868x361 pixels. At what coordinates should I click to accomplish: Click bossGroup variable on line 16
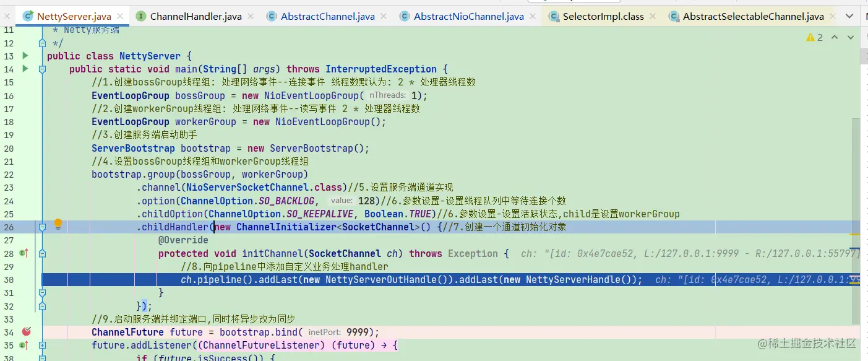point(200,95)
